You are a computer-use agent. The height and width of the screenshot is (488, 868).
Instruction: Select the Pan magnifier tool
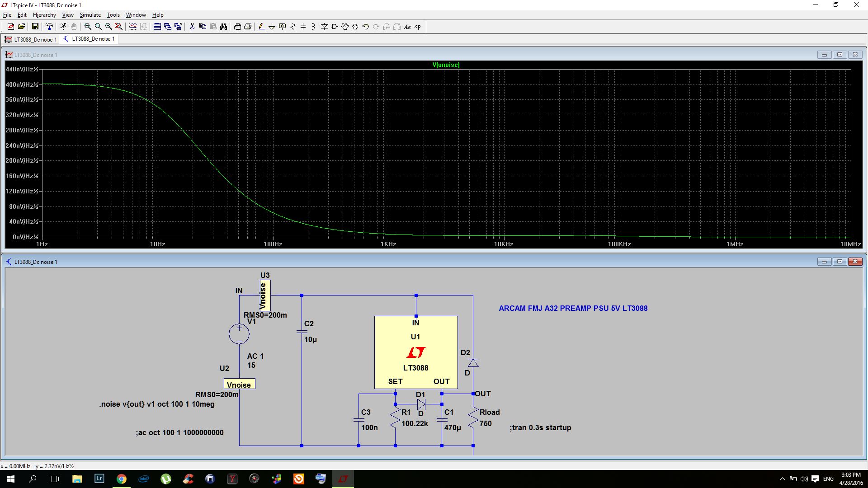coord(98,27)
